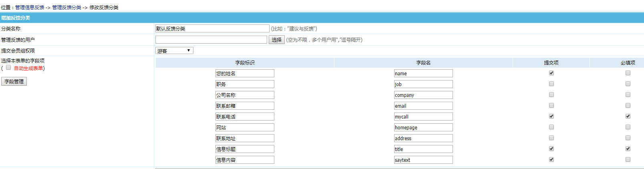Enable 必填项 for the job field
Viewport: 644px width, 169px height.
coord(628,84)
